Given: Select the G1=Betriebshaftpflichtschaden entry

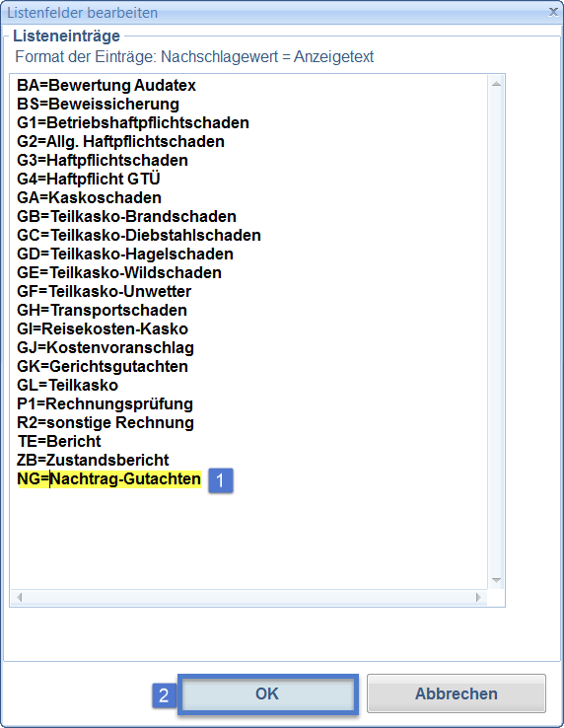Looking at the screenshot, I should pyautogui.click(x=133, y=122).
